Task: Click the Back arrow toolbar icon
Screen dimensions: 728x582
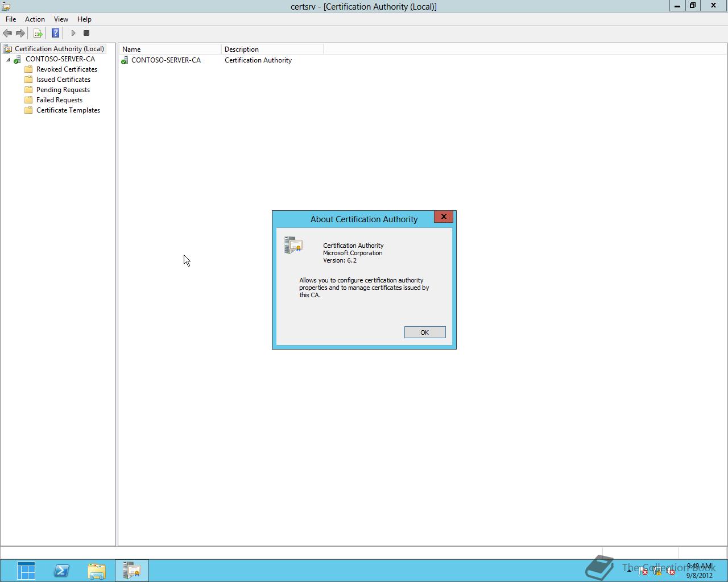Action: pyautogui.click(x=7, y=33)
